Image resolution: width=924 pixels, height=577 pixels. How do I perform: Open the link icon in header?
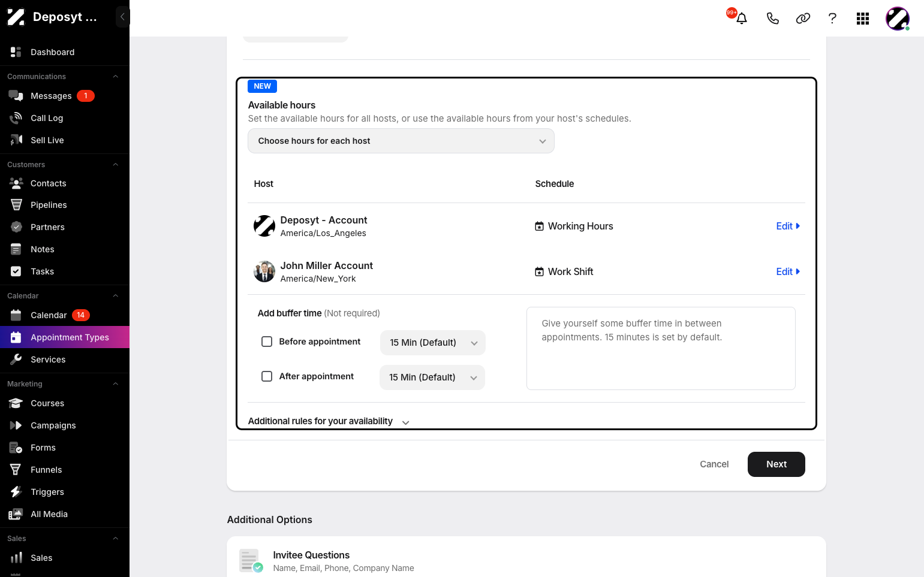tap(803, 19)
